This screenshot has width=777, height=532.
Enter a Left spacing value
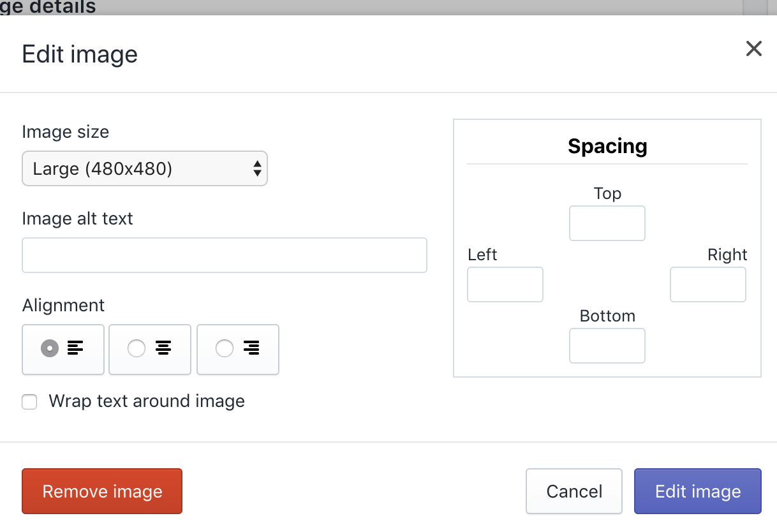[x=505, y=284]
